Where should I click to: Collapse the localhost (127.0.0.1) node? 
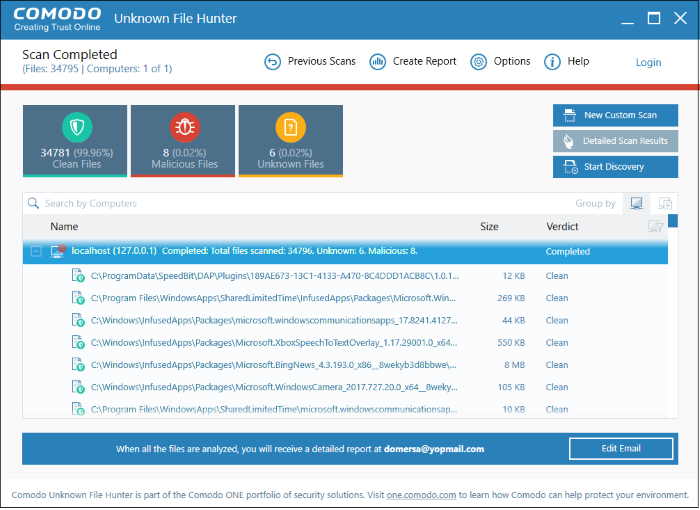pos(36,251)
